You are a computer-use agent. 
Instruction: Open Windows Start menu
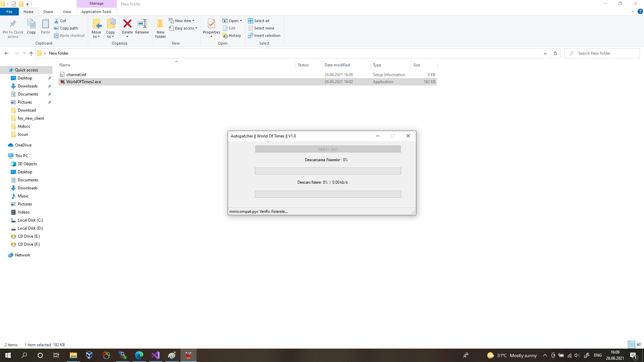[8, 355]
